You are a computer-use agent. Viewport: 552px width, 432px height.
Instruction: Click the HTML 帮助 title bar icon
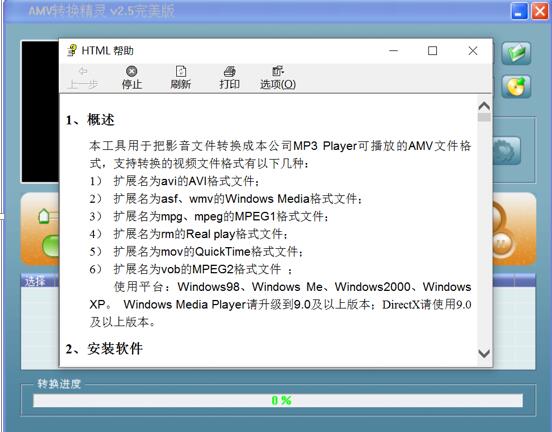pyautogui.click(x=72, y=51)
